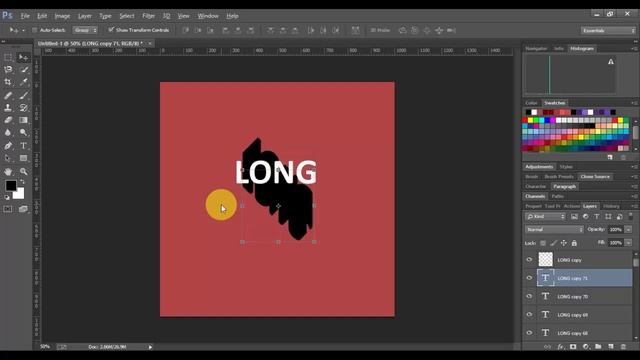Add a layer mask
Screen dimensions: 640x360
573,347
